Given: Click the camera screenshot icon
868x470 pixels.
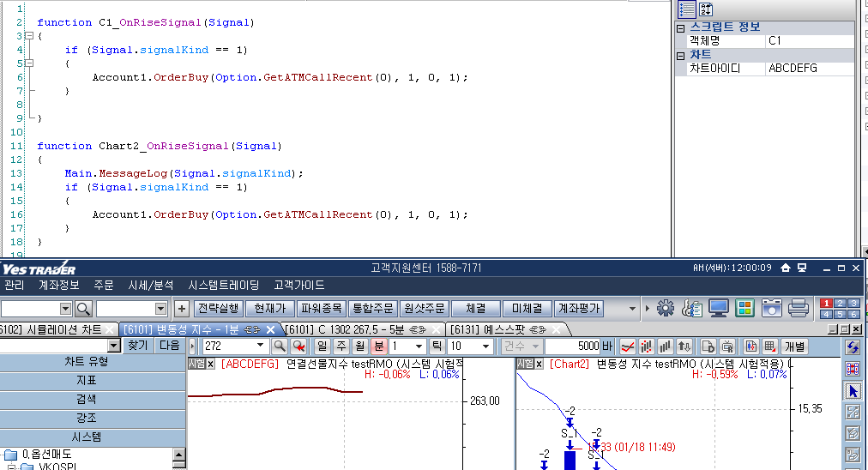Looking at the screenshot, I should (771, 308).
